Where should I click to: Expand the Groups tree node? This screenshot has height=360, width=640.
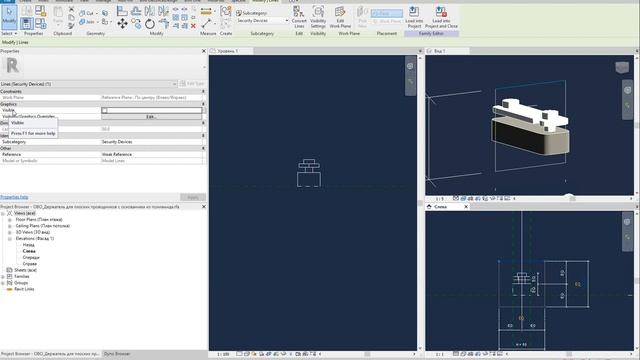(3, 283)
